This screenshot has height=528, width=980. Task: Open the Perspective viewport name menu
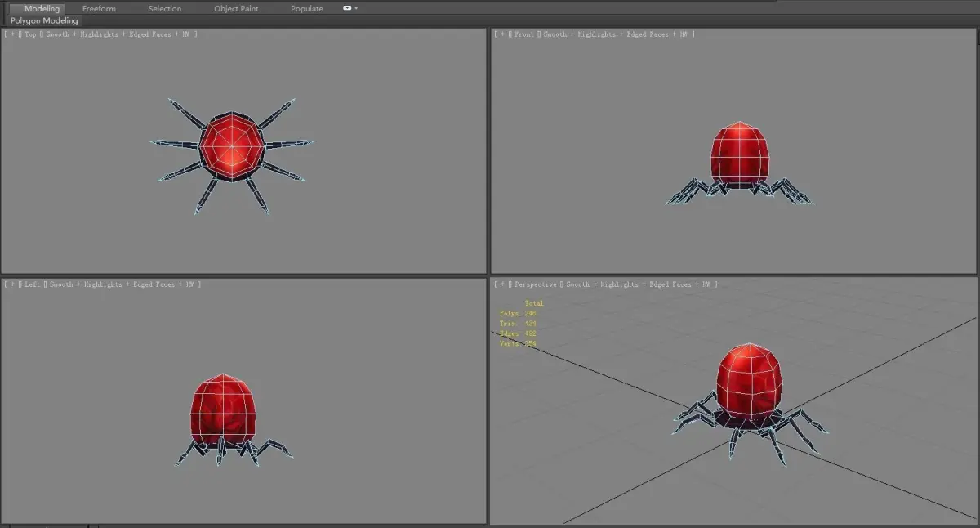pyautogui.click(x=535, y=284)
